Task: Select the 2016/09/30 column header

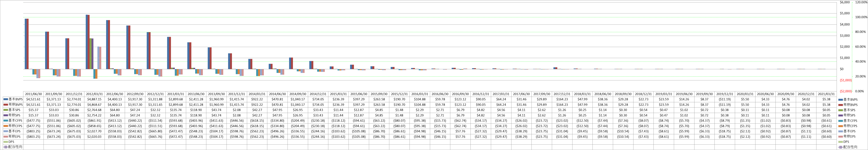Action: tap(460, 94)
